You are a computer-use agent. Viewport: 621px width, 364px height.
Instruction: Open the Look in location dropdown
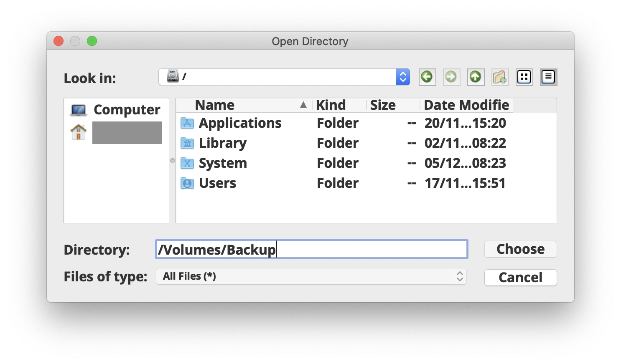coord(402,77)
